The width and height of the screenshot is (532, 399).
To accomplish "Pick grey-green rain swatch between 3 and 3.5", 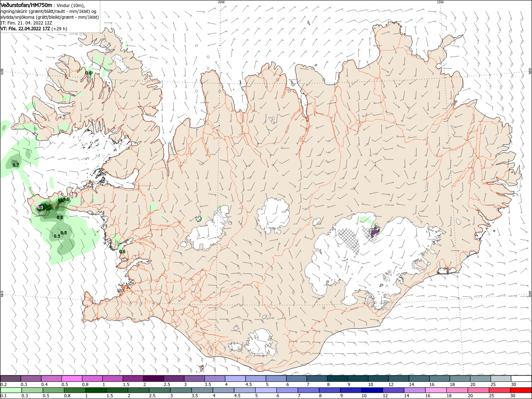I will [x=181, y=390].
